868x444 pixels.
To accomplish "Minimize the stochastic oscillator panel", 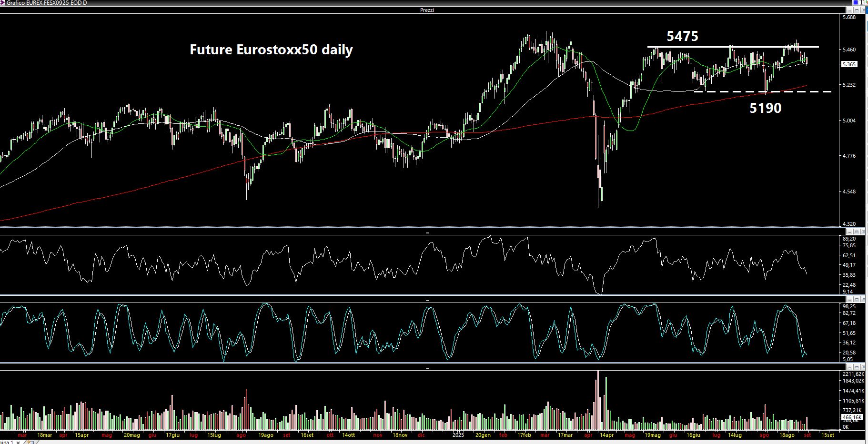I will pos(849,299).
